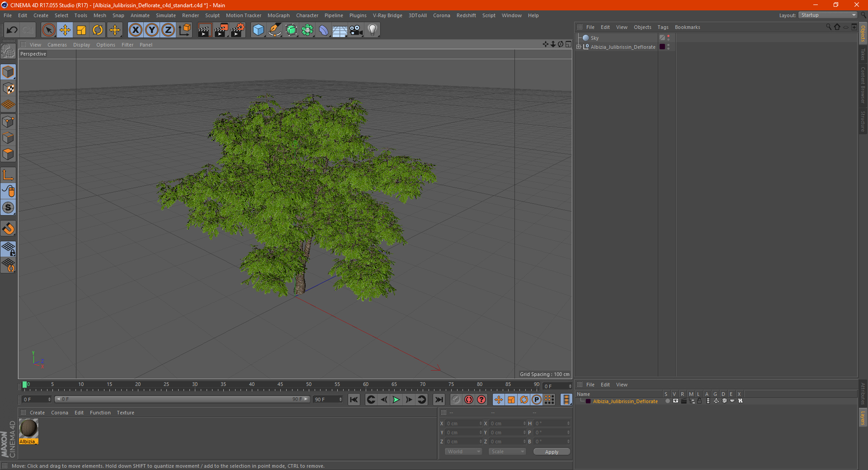Toggle the X axis lock
The image size is (868, 470).
[x=135, y=30]
